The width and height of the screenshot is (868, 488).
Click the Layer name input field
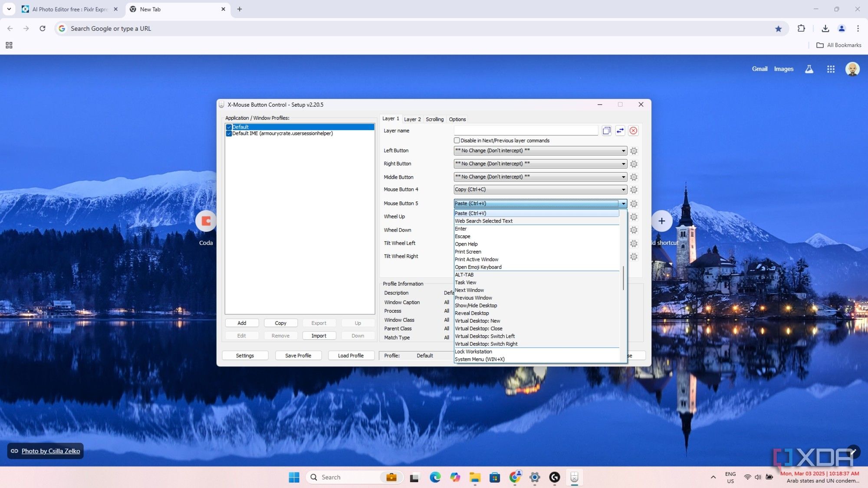(526, 131)
